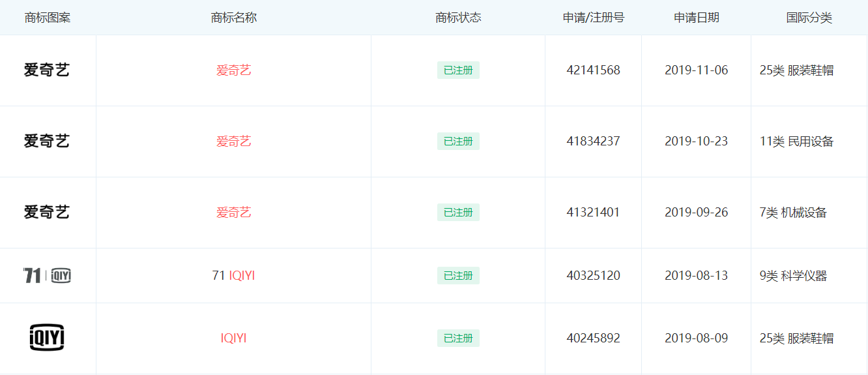Image resolution: width=868 pixels, height=375 pixels.
Task: Open trademark image for registration 41321401
Action: tap(47, 212)
